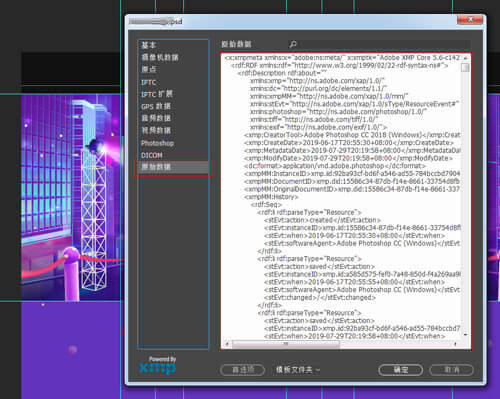Screen dimensions: 500x399
Task: Expand the 模板文件夹 dropdown
Action: [x=297, y=370]
